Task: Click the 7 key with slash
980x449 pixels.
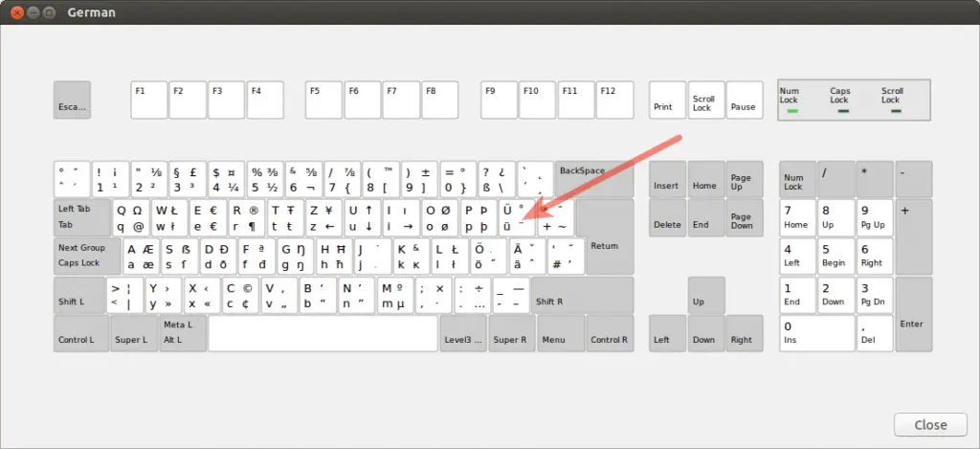Action: click(x=343, y=179)
